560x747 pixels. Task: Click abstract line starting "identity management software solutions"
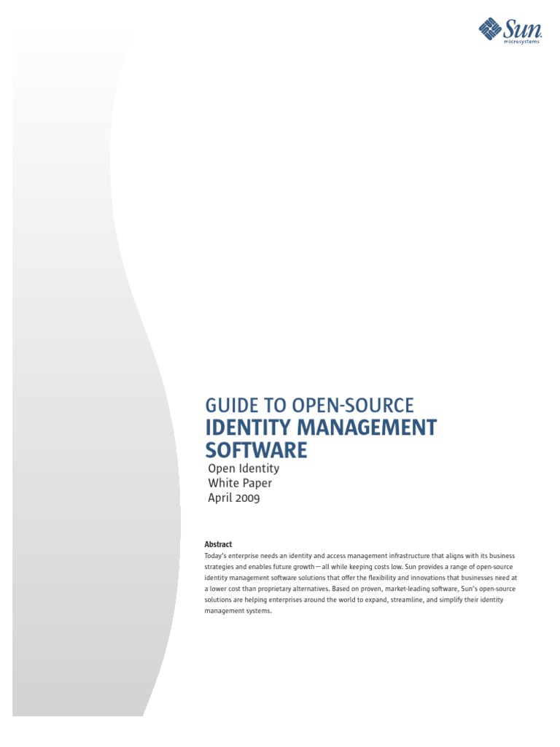click(x=360, y=578)
